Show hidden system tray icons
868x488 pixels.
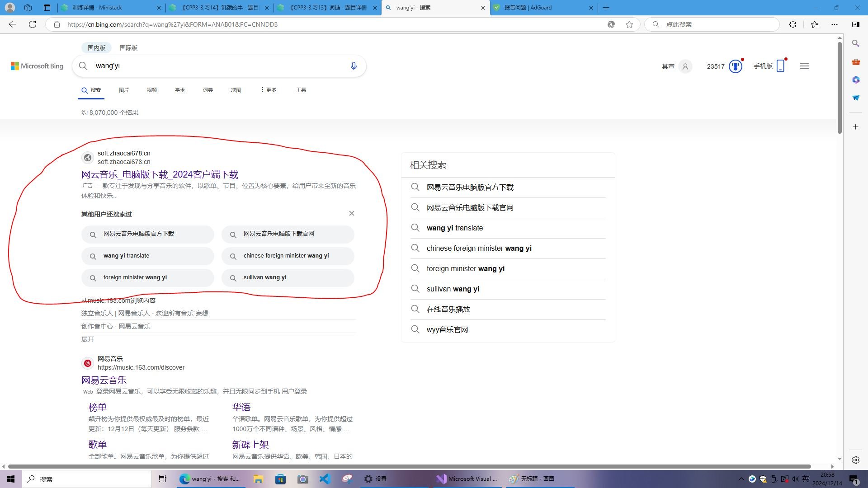coord(741,479)
